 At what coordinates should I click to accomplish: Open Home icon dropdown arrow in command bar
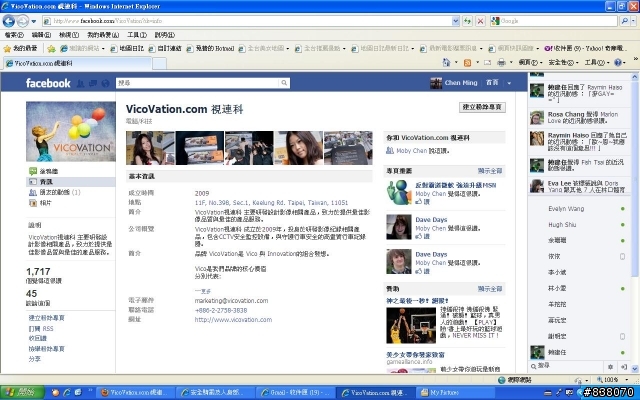coord(456,63)
